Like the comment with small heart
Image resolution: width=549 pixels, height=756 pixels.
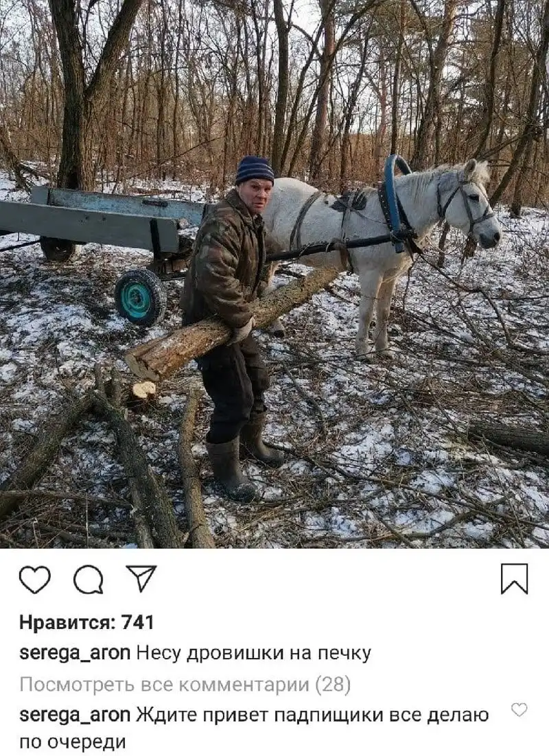click(x=519, y=710)
